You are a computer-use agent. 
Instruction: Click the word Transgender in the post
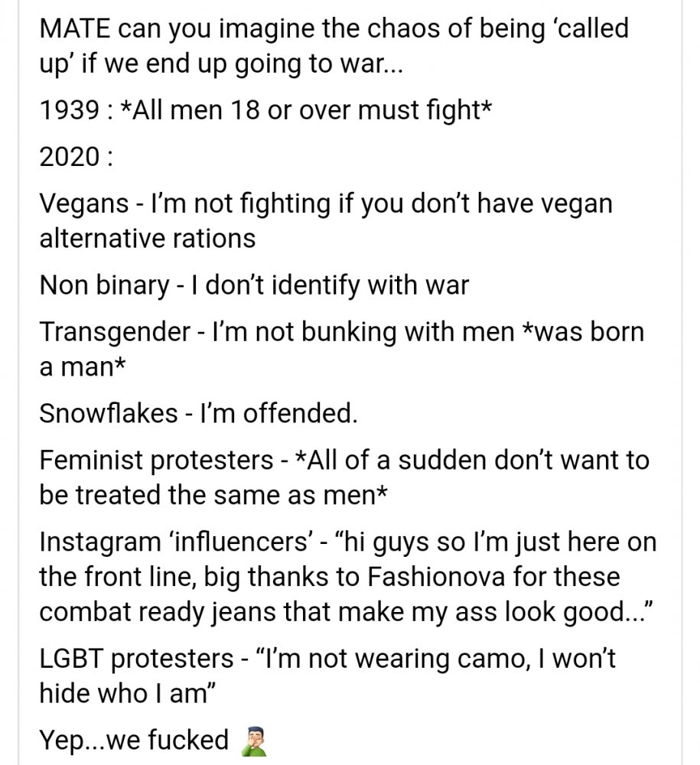tap(115, 333)
